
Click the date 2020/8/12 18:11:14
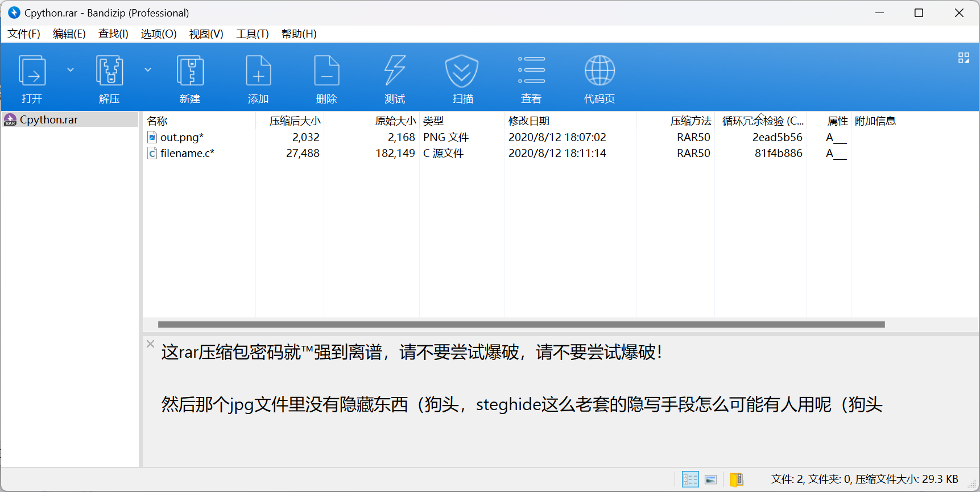click(x=557, y=153)
